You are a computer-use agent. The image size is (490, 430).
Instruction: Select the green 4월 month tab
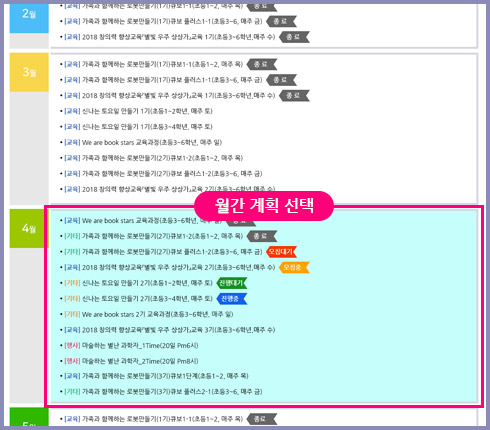point(29,228)
